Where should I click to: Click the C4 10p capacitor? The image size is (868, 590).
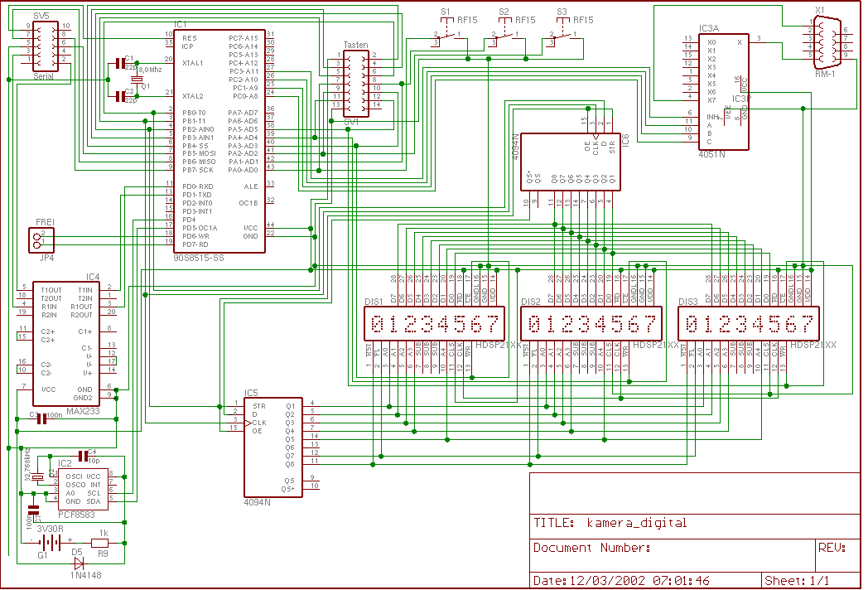click(x=83, y=455)
